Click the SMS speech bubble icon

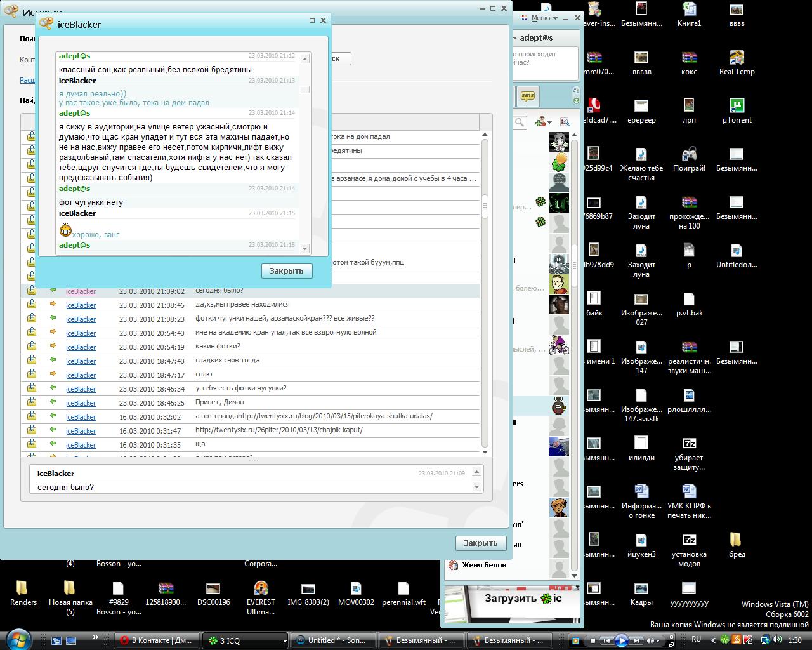527,96
